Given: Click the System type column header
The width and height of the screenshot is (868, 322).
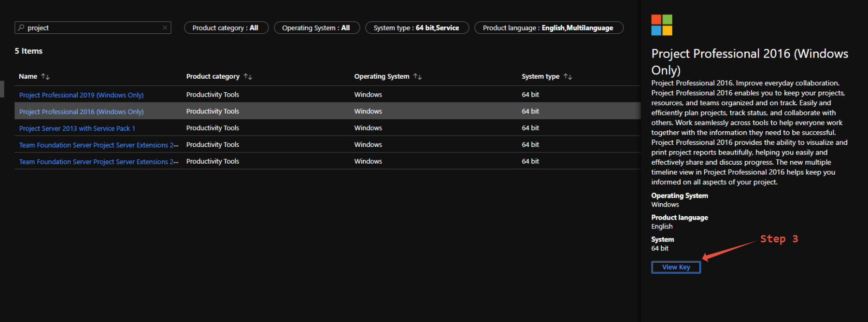Looking at the screenshot, I should tap(540, 76).
